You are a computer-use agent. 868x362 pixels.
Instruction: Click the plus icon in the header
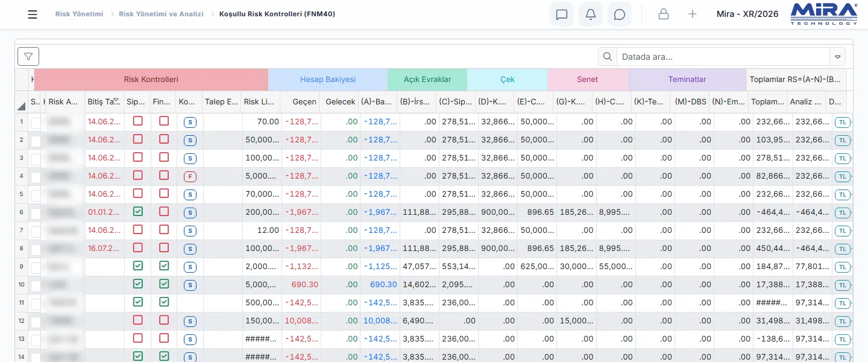pos(693,14)
